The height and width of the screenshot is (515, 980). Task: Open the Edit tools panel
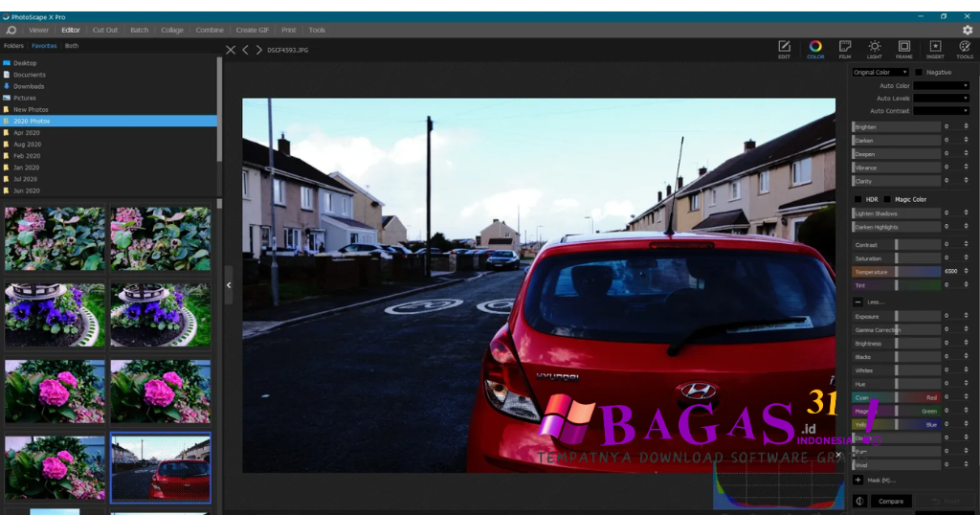(x=784, y=49)
